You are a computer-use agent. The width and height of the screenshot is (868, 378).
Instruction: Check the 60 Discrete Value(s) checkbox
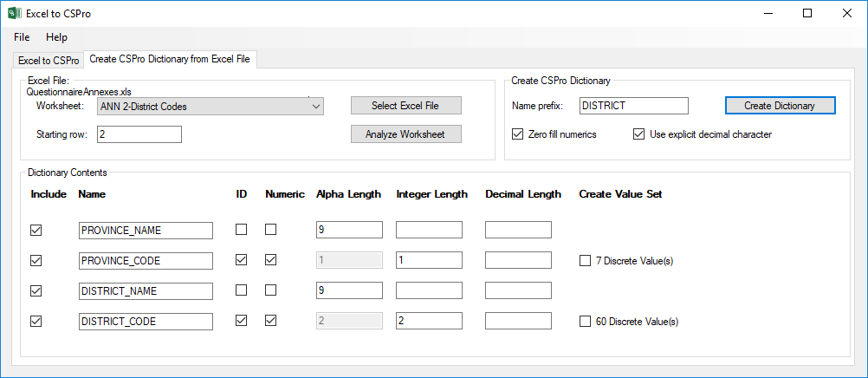tap(585, 322)
